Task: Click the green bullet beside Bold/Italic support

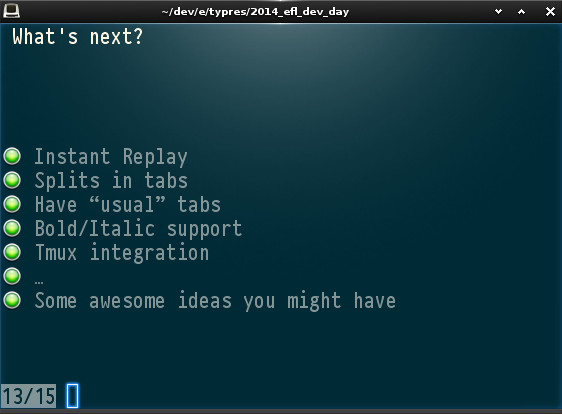Action: [12, 228]
